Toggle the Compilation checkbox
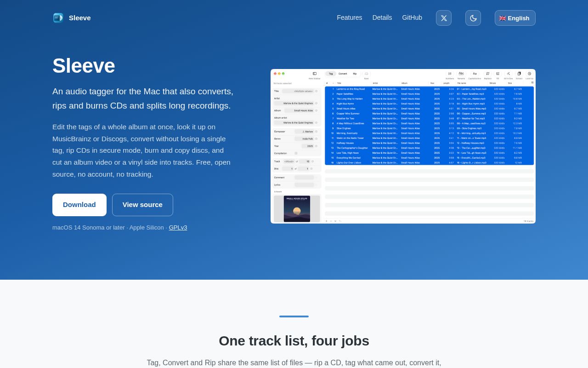This screenshot has width=588, height=368. [x=296, y=153]
